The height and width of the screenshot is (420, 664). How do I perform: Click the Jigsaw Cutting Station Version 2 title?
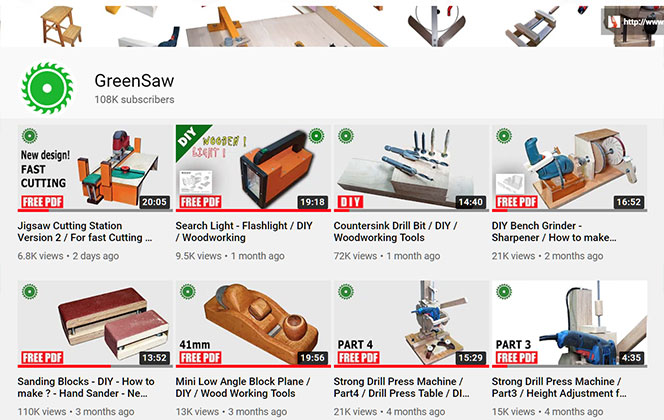[x=85, y=232]
